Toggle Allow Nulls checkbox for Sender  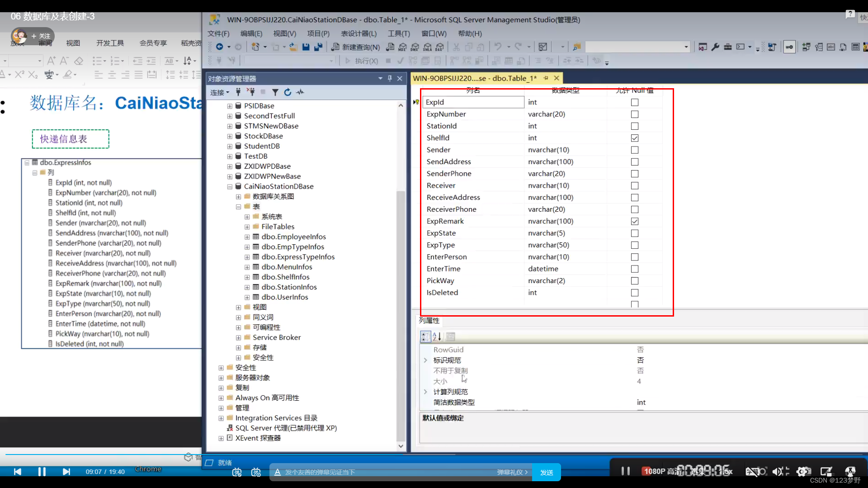click(635, 150)
